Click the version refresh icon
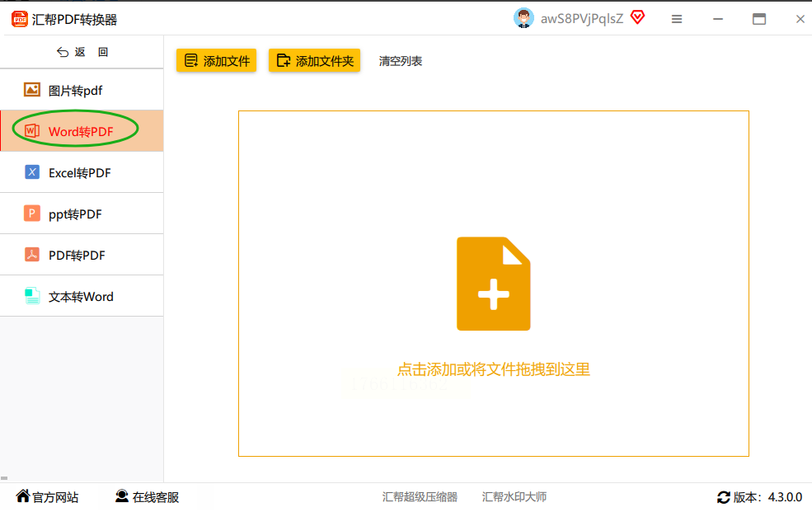Screen dimensions: 812x512 (724, 497)
